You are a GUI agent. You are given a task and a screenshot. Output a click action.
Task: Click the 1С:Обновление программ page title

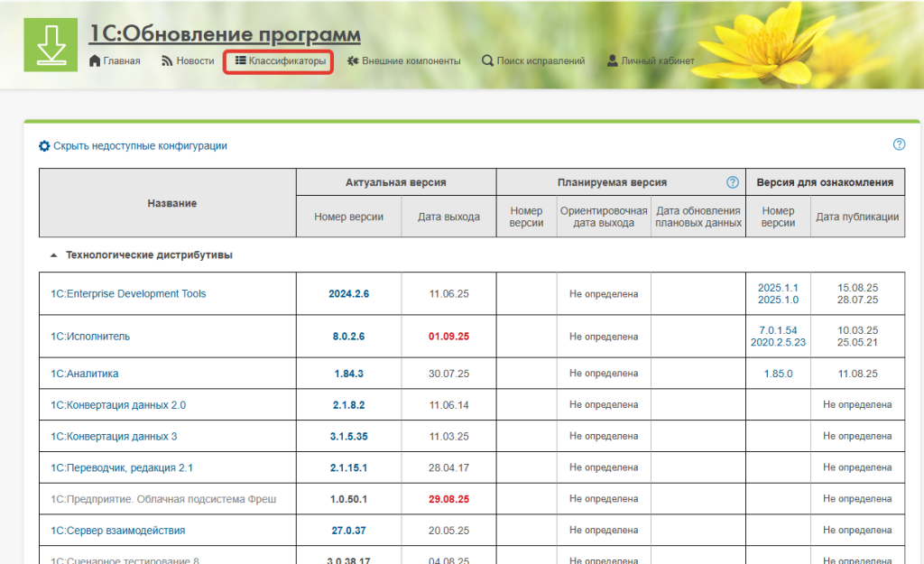pos(224,34)
